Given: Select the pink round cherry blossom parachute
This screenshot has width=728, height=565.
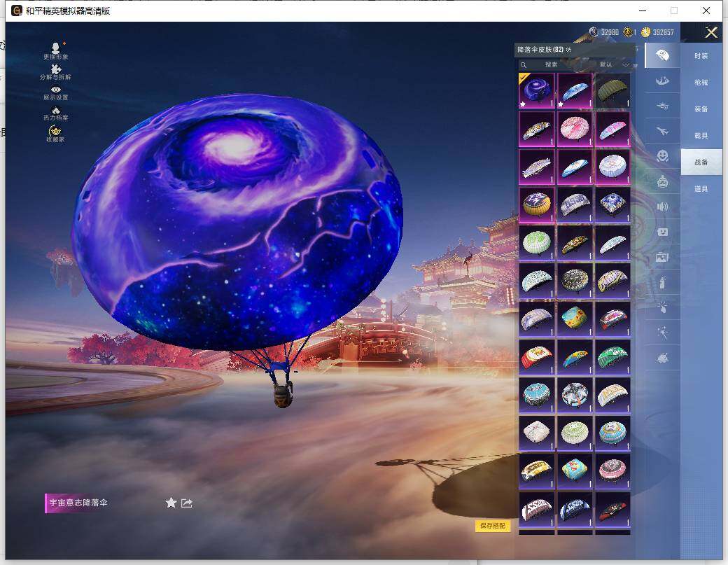Looking at the screenshot, I should (574, 128).
